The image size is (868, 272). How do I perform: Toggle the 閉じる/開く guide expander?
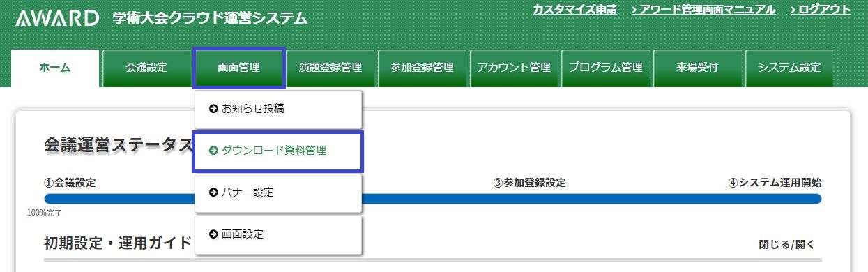coord(786,245)
